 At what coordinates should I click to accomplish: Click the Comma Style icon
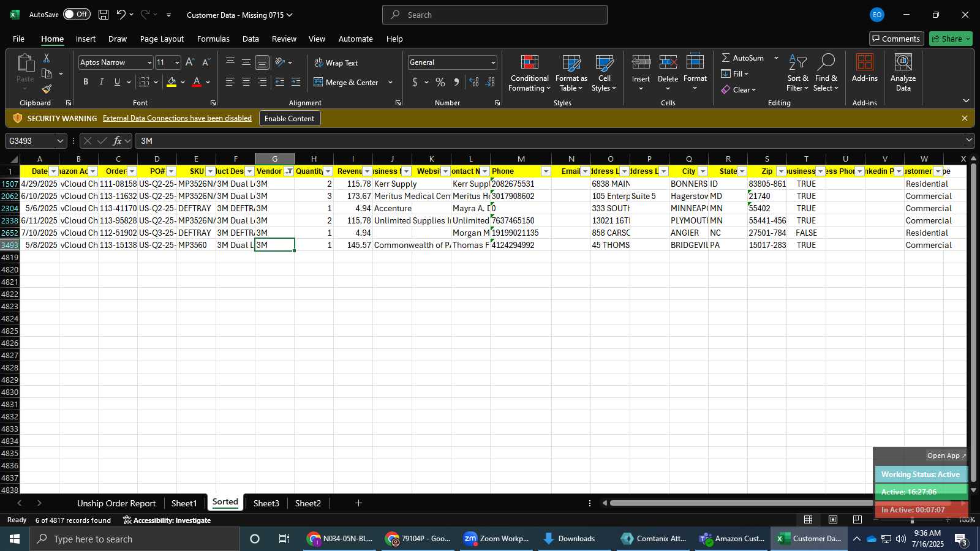point(456,82)
